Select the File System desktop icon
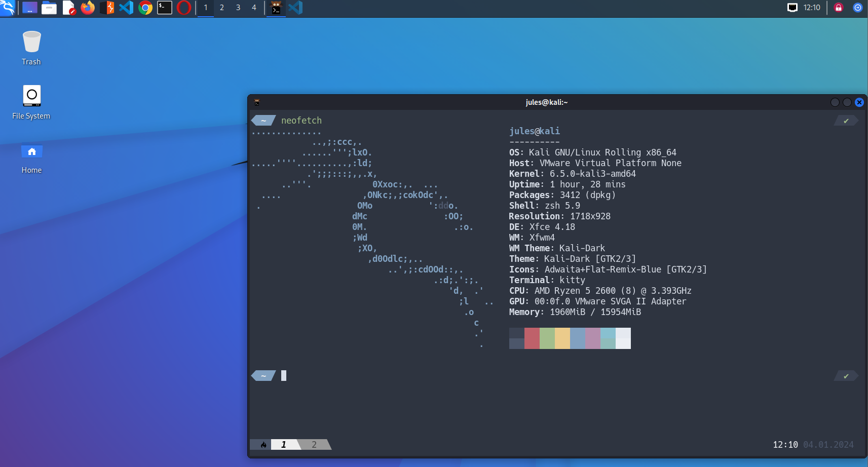 (x=31, y=102)
